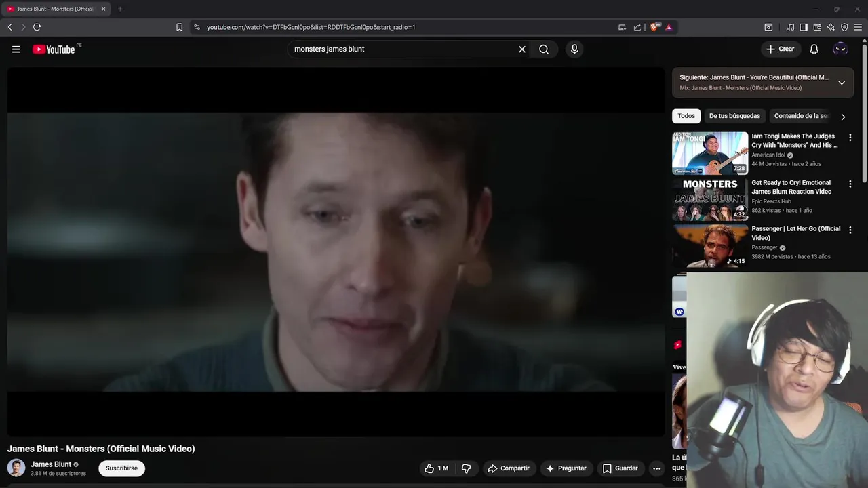Go to the YouTube home logo

54,49
